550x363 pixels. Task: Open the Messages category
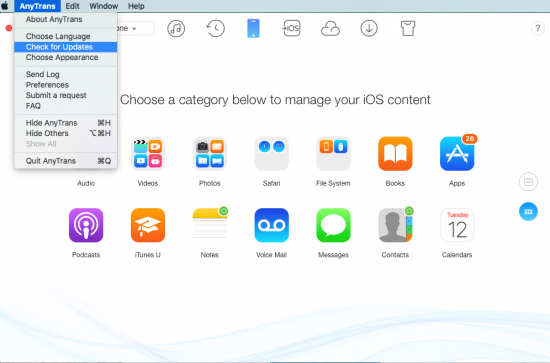[333, 225]
